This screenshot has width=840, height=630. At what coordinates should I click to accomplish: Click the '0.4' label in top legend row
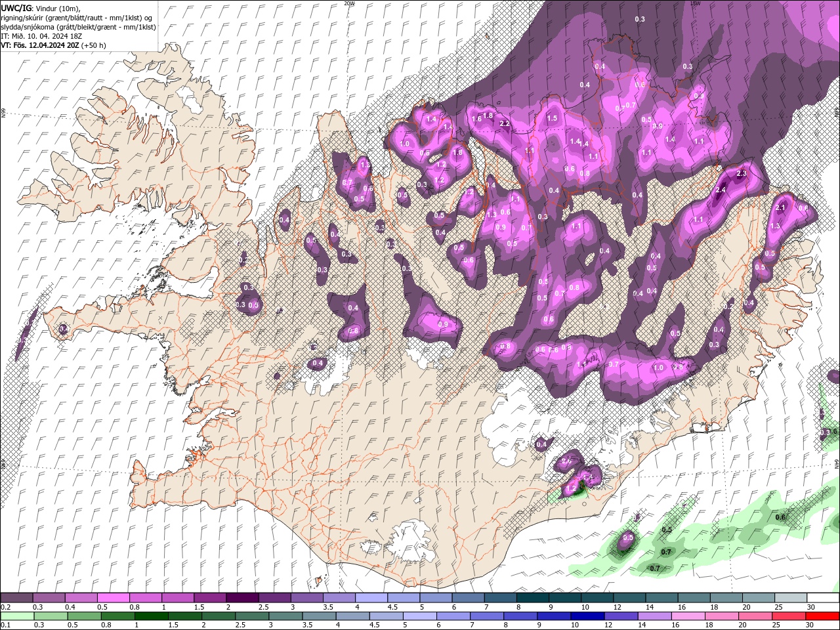(70, 607)
